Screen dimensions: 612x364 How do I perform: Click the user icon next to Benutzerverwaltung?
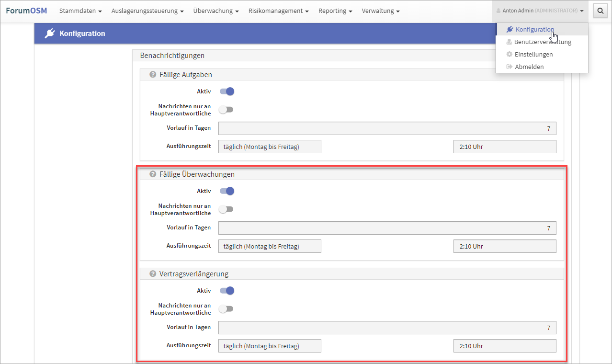(509, 42)
